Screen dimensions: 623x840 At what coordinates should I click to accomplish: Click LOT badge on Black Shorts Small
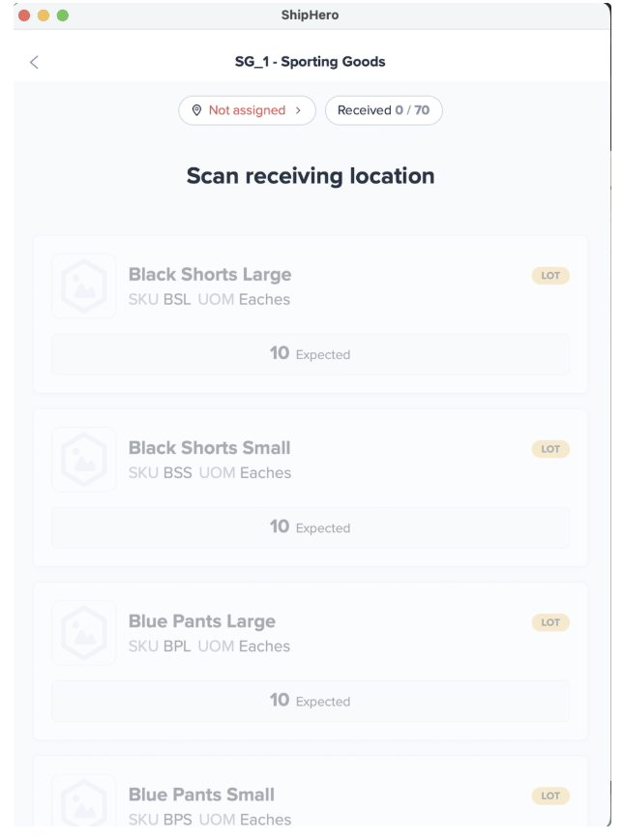tap(550, 449)
